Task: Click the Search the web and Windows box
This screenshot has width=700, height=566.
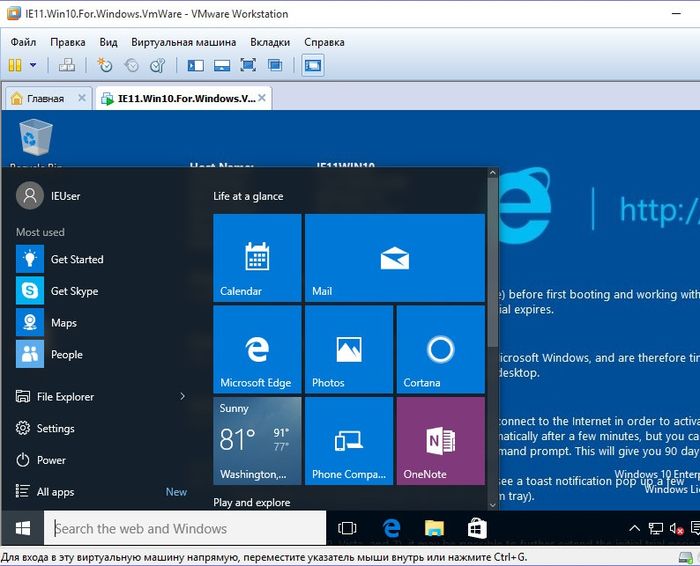Action: [x=187, y=528]
